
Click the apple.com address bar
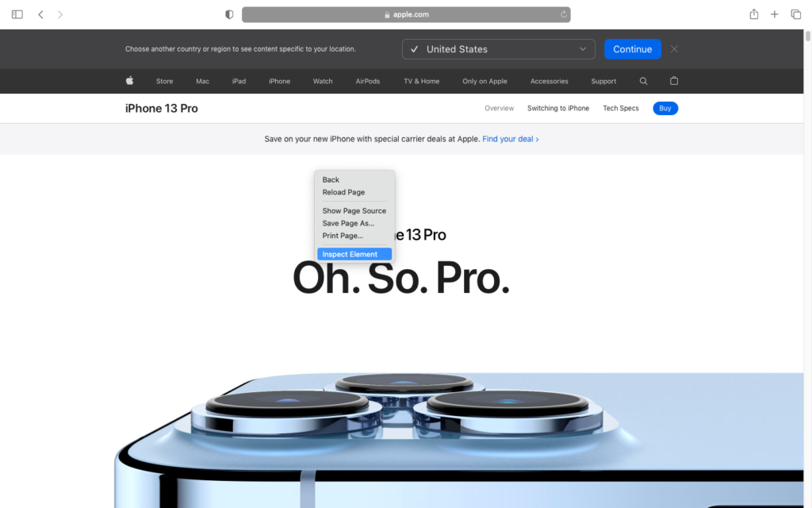(x=406, y=14)
